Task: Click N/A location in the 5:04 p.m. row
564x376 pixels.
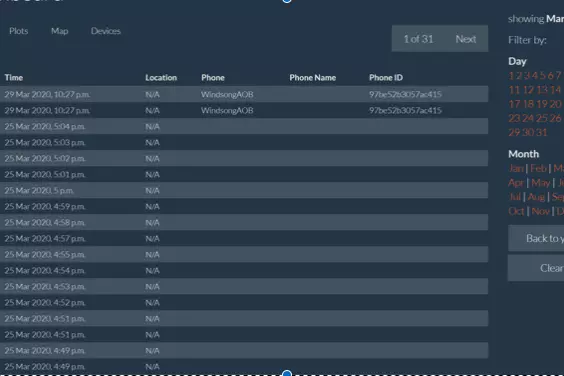Action: point(152,127)
